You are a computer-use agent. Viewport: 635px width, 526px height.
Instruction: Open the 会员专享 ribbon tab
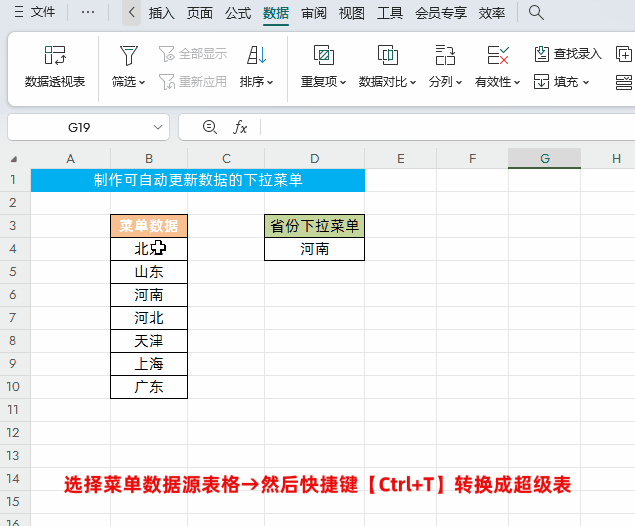tap(441, 13)
